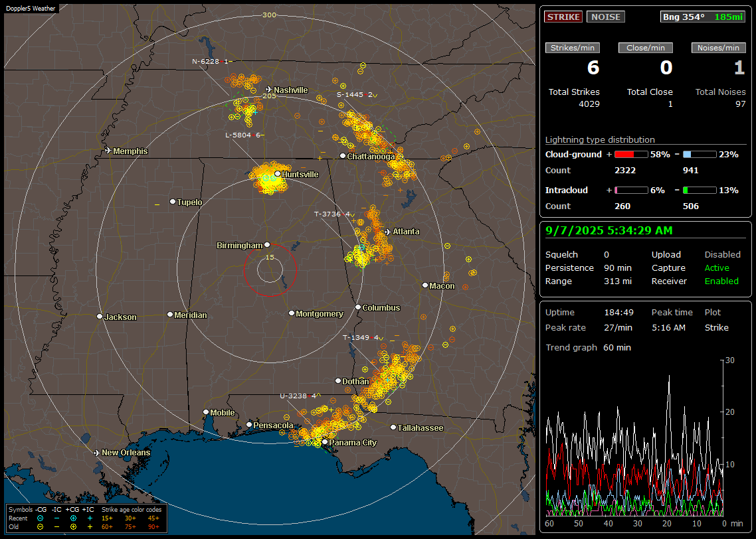Image resolution: width=756 pixels, height=539 pixels.
Task: Select the Tallahassee city marker dot
Action: (393, 427)
